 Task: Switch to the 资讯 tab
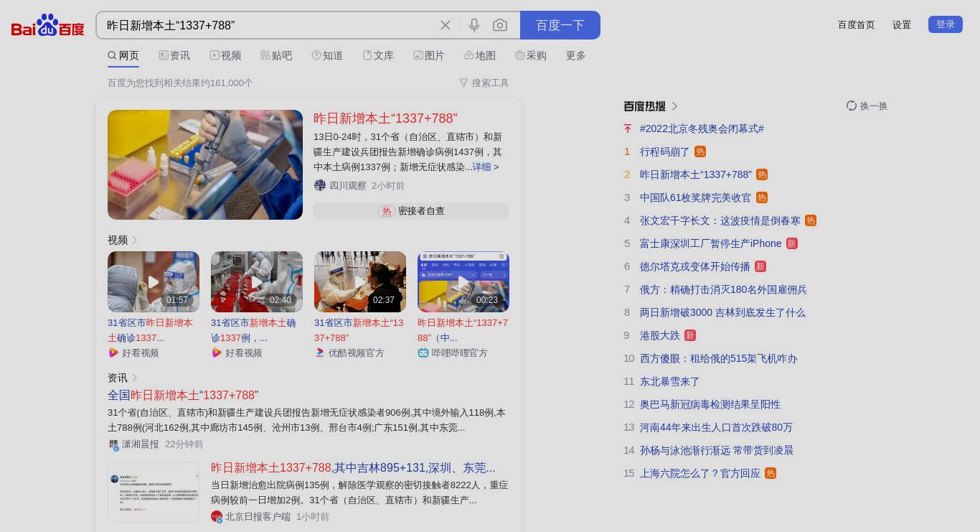pyautogui.click(x=174, y=55)
